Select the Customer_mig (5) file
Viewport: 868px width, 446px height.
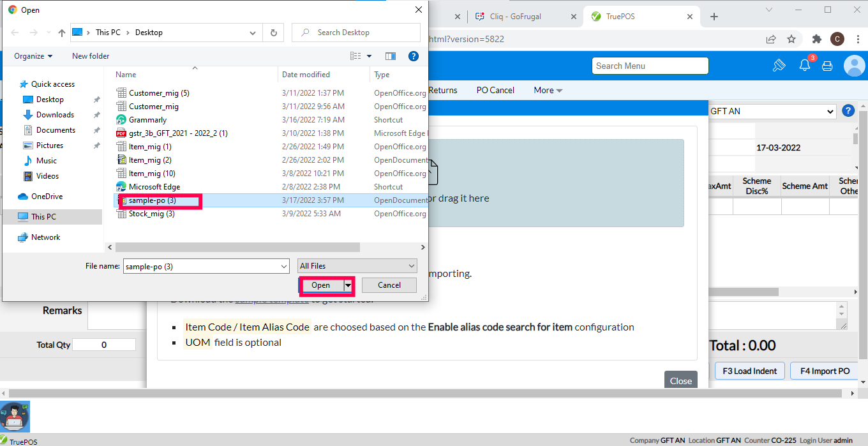pyautogui.click(x=159, y=93)
